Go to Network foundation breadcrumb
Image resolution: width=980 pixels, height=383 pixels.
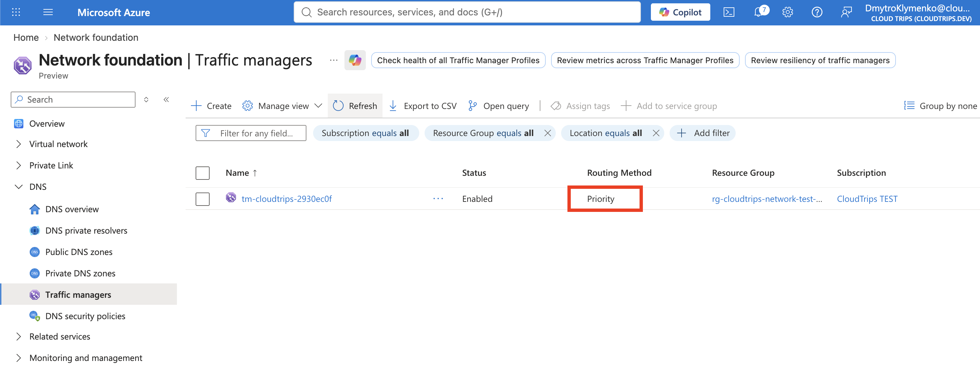click(96, 37)
